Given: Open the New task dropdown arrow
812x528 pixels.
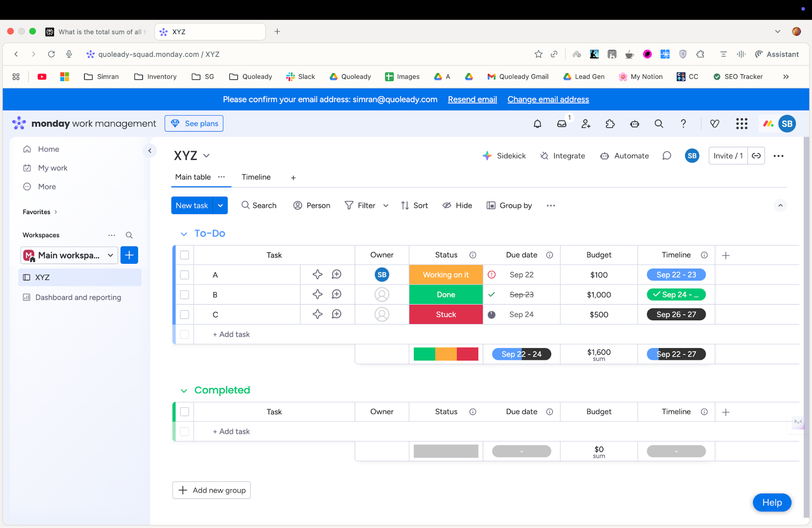Looking at the screenshot, I should [x=221, y=205].
